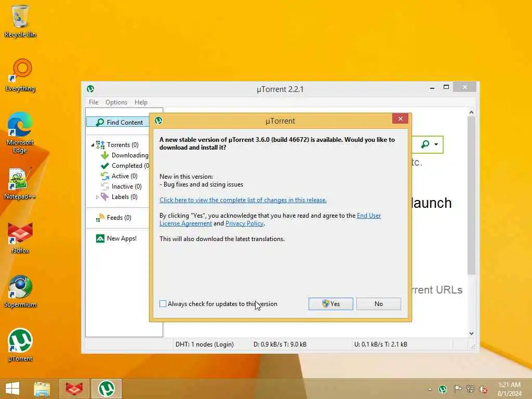Open the search provider dropdown arrow
The height and width of the screenshot is (399, 532).
(436, 144)
